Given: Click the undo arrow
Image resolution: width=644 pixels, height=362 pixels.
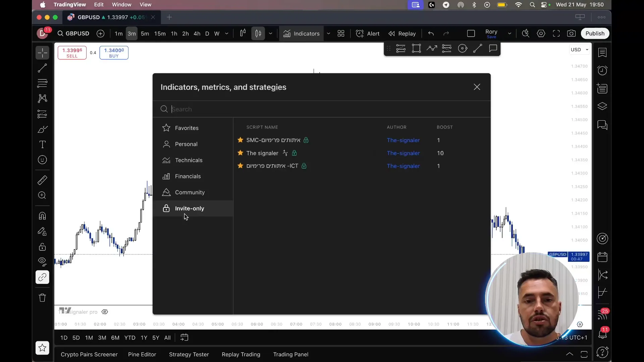Looking at the screenshot, I should point(431,34).
